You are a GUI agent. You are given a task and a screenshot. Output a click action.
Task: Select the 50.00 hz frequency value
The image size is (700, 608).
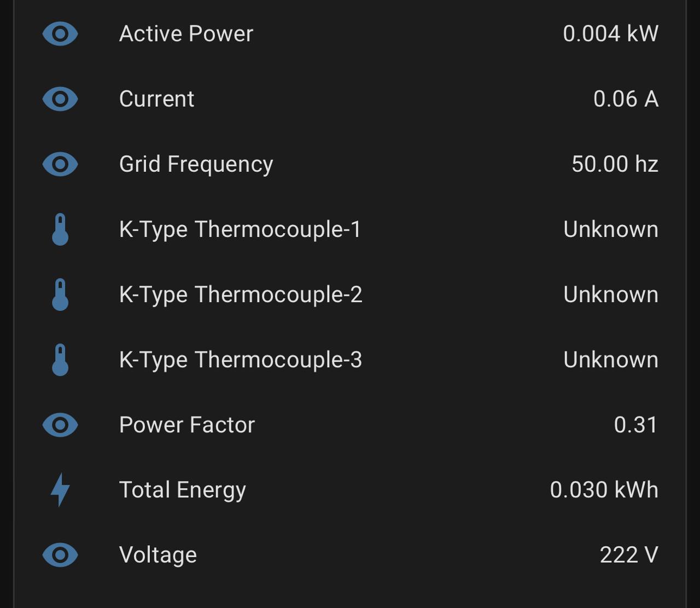coord(615,164)
